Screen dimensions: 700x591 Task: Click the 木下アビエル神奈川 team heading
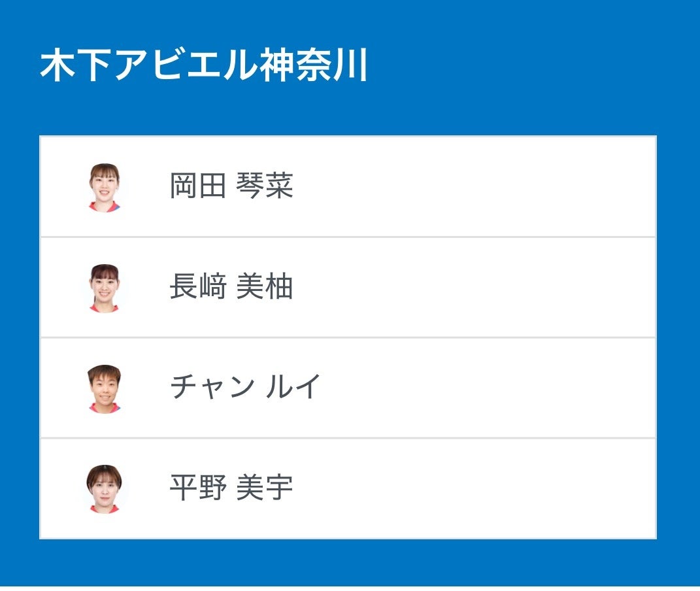tap(204, 66)
